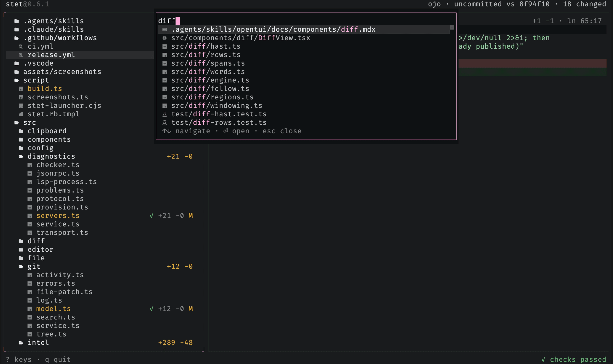The image size is (613, 364).
Task: Click flask icon of diff-hast.test.ts result
Action: pos(165,114)
